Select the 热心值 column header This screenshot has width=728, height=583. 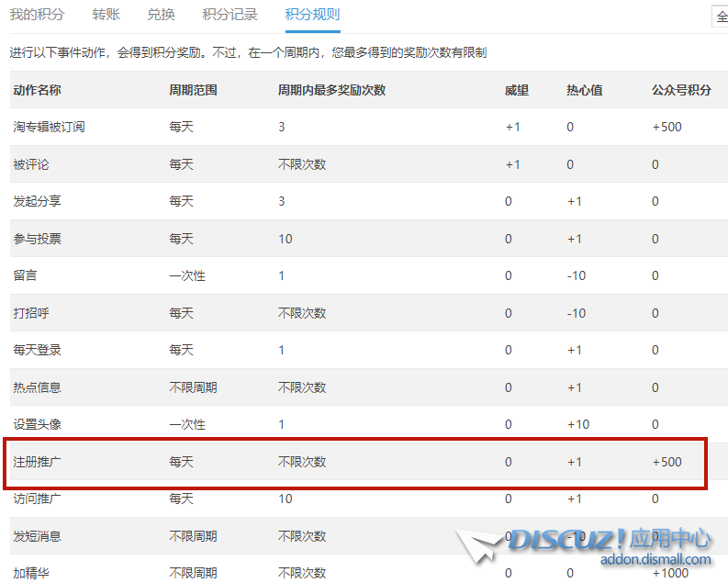pyautogui.click(x=584, y=90)
